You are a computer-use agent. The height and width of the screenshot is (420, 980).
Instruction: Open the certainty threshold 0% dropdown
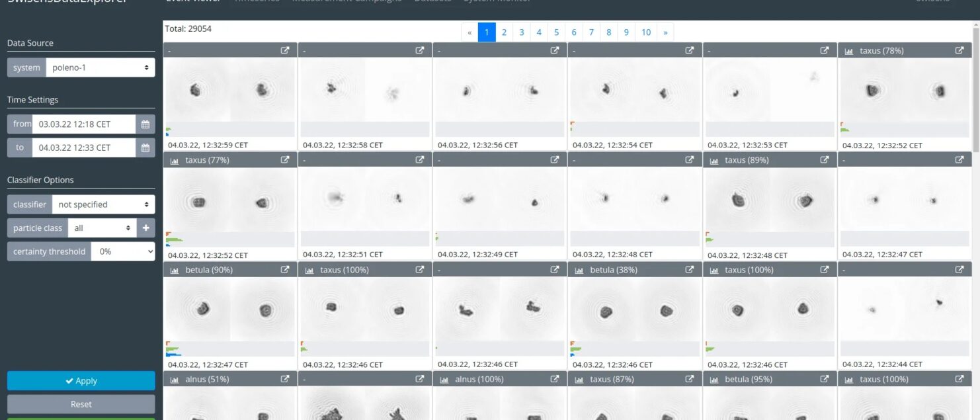pos(123,251)
